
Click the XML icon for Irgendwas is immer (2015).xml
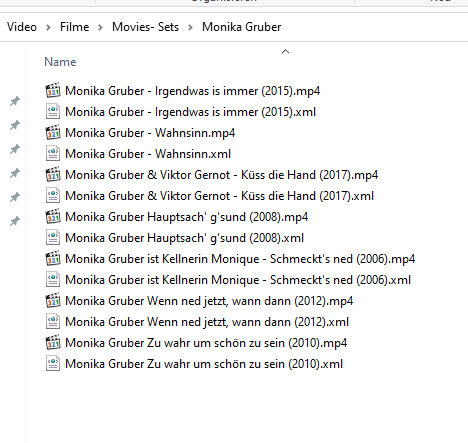tap(53, 111)
